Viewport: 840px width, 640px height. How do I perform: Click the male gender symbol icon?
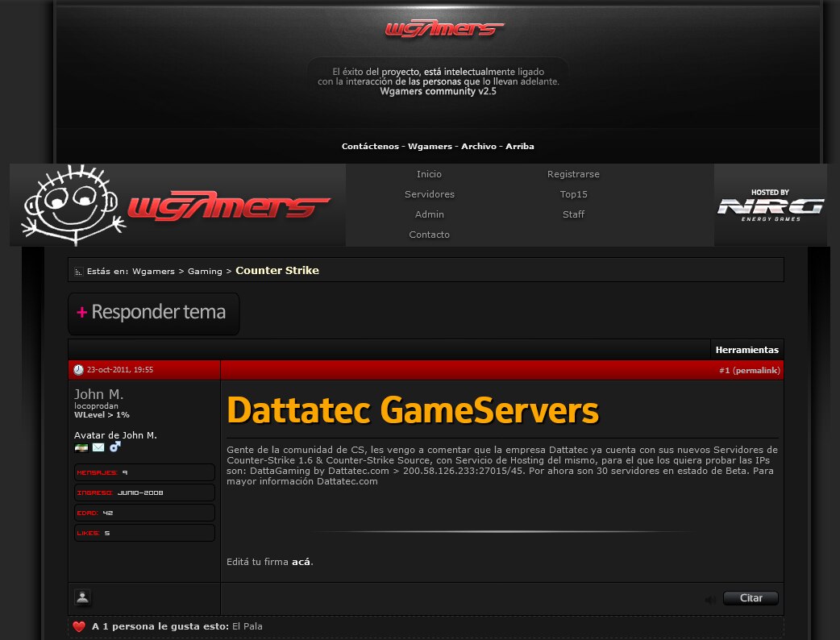tap(115, 447)
